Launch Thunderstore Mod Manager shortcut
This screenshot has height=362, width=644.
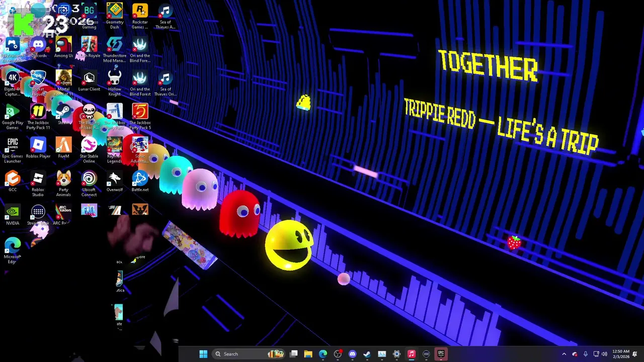tap(114, 50)
